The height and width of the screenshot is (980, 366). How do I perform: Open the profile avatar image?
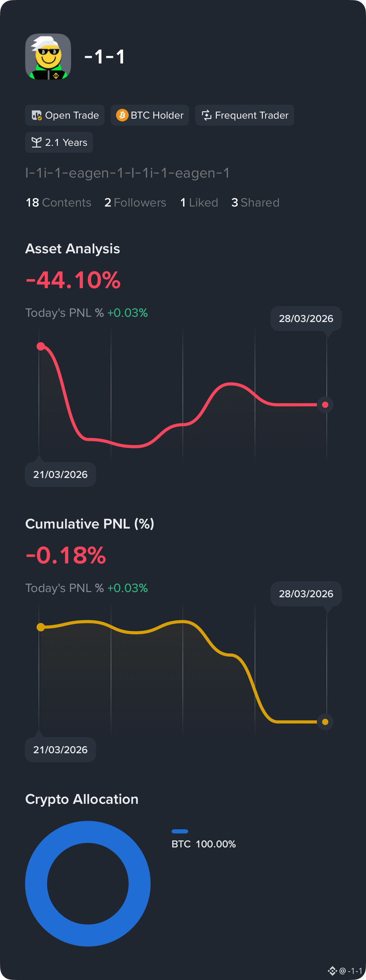48,57
